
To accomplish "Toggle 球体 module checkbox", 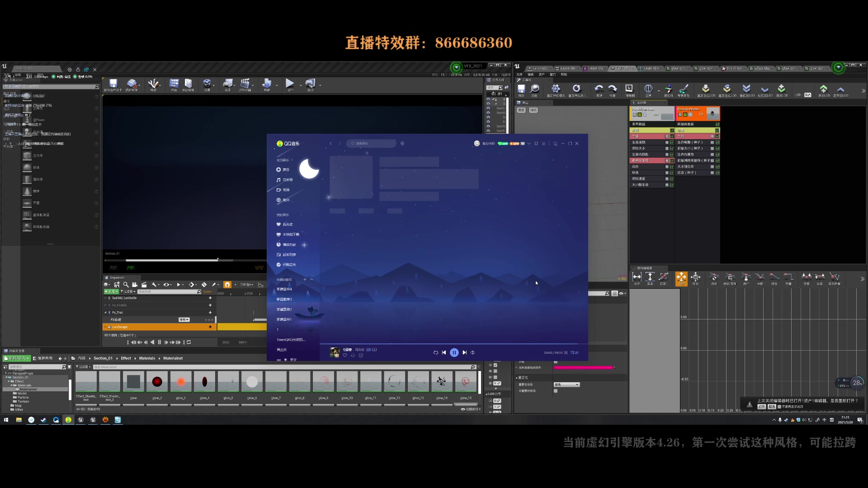I will coord(667,173).
